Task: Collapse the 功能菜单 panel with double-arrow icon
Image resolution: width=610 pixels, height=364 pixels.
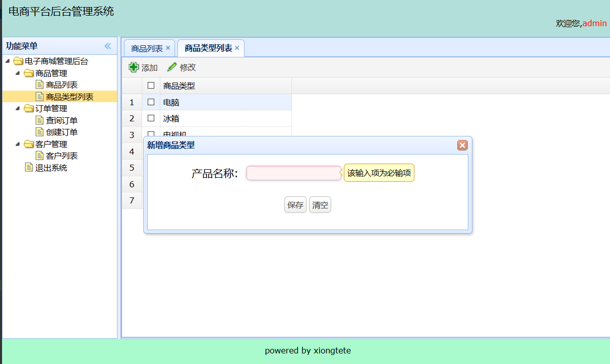Action: pos(108,46)
